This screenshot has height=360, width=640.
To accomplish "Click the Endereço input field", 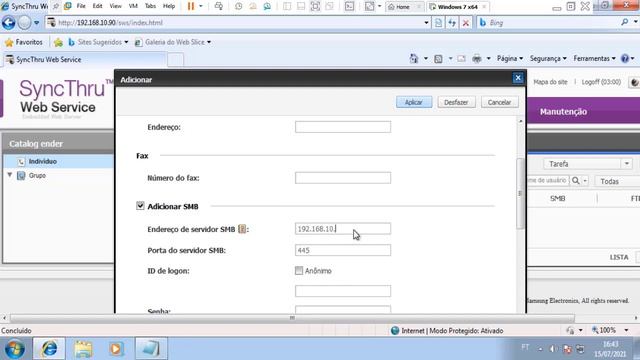I will pyautogui.click(x=342, y=127).
